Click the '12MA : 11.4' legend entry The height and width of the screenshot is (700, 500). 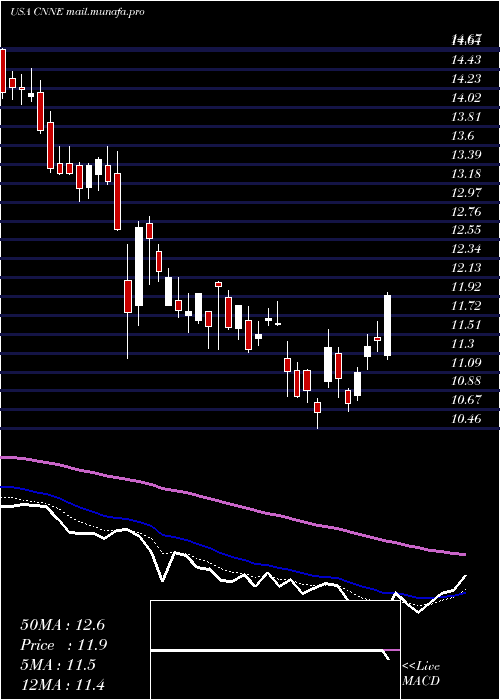tap(62, 685)
